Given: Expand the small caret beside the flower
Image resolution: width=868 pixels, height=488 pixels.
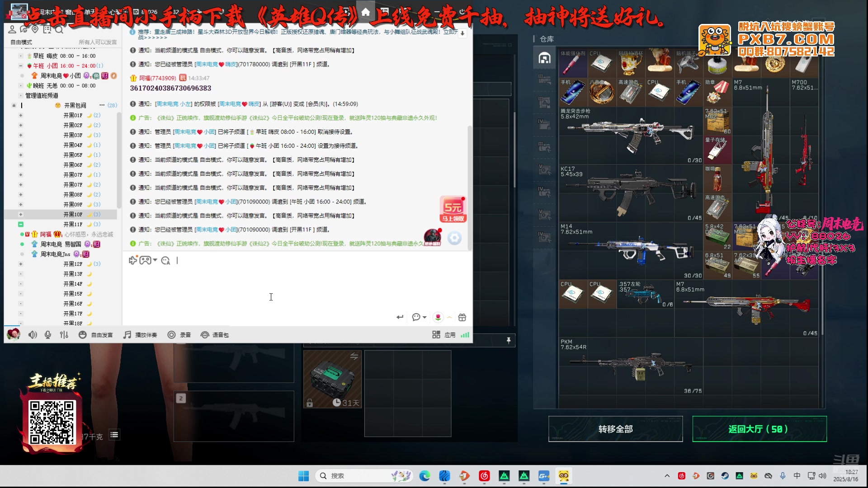Looking at the screenshot, I should [x=449, y=317].
